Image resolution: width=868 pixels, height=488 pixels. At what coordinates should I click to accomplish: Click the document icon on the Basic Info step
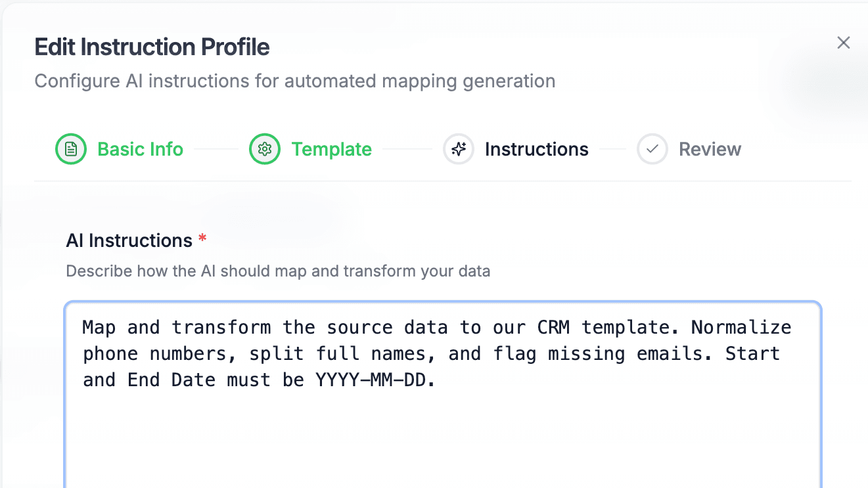[70, 149]
